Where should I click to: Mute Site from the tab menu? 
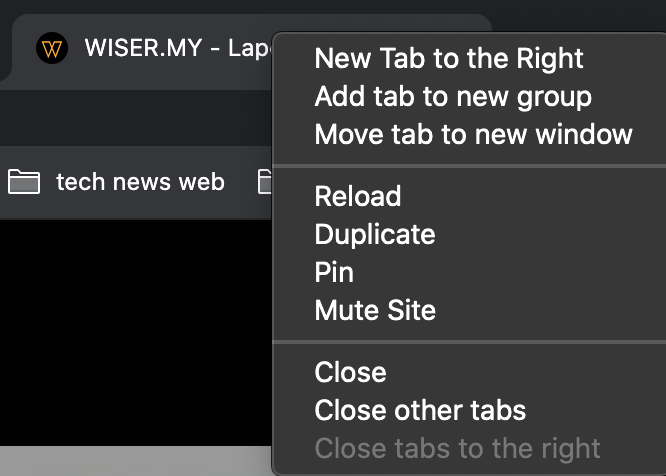375,310
